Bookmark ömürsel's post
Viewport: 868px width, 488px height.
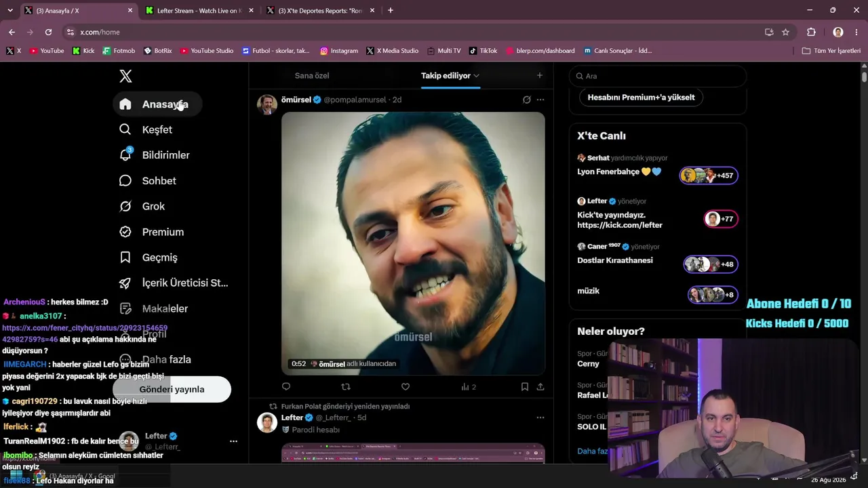click(525, 387)
